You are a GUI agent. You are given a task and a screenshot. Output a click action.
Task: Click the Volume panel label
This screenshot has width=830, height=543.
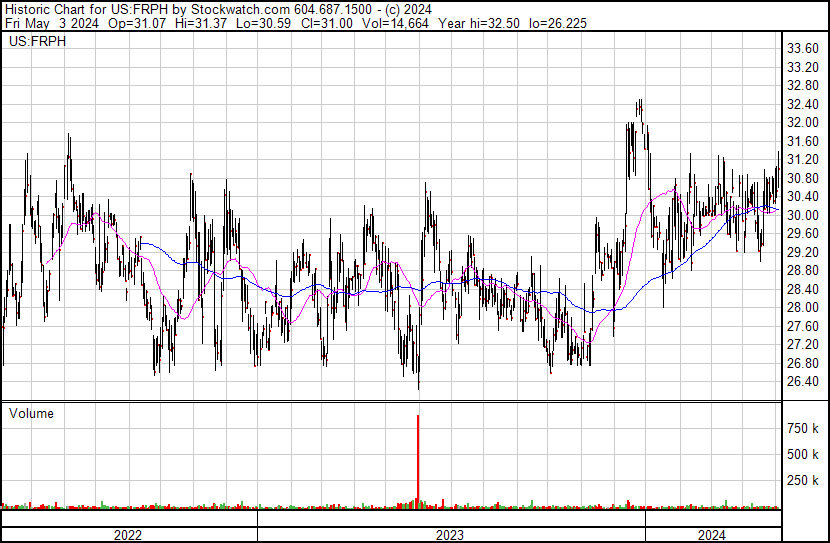[x=31, y=413]
